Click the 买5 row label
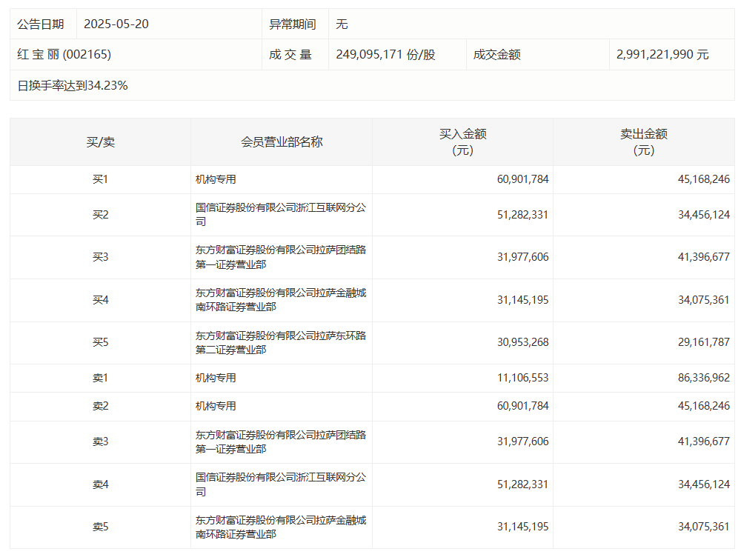This screenshot has width=741, height=560. click(x=101, y=341)
